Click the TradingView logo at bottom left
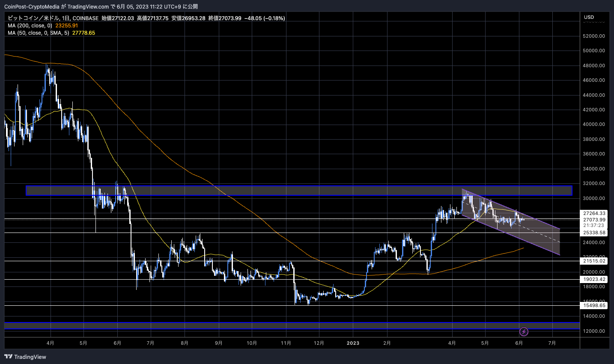Image resolution: width=614 pixels, height=364 pixels. 25,357
